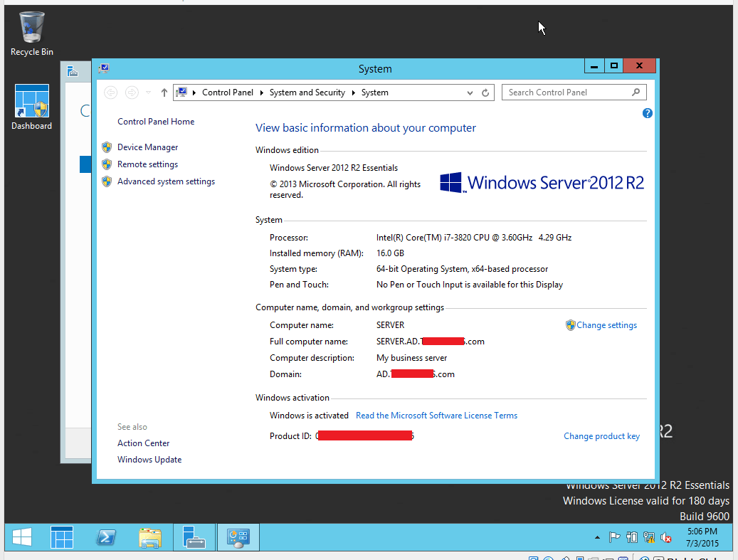Viewport: 738px width, 560px height.
Task: Expand the arrow before Control Panel breadcrumb
Action: pos(194,93)
